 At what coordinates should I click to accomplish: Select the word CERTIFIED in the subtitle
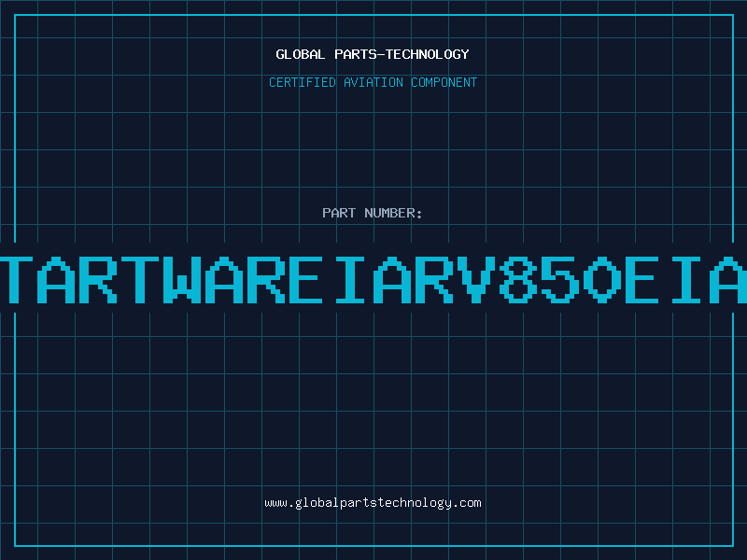(299, 82)
